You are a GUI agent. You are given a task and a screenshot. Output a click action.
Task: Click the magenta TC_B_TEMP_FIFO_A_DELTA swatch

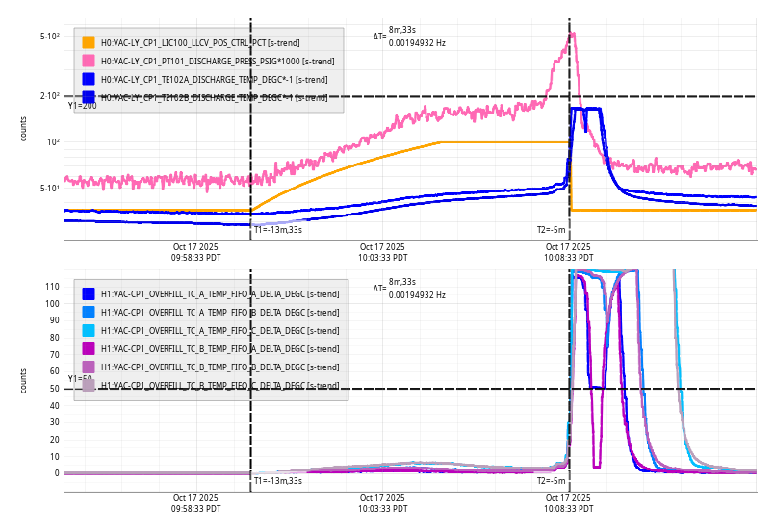click(89, 348)
